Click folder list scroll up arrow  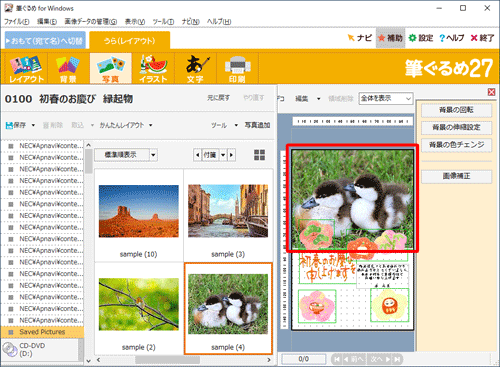pos(88,145)
